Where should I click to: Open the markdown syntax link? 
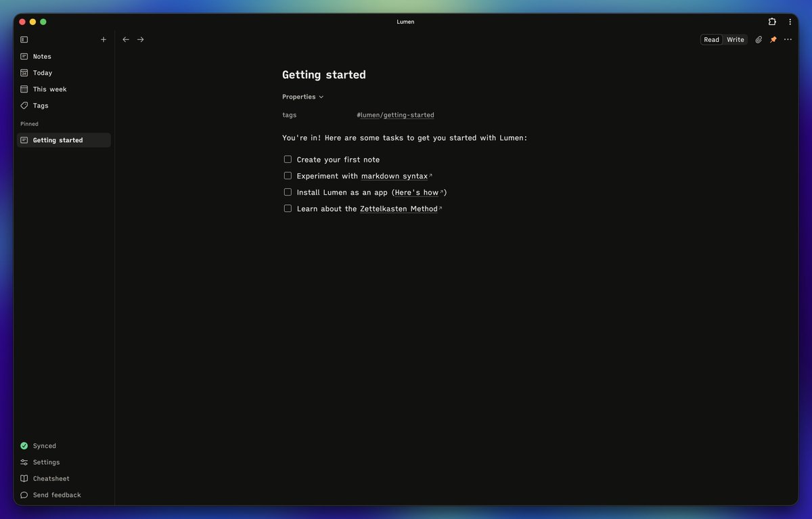click(x=397, y=176)
